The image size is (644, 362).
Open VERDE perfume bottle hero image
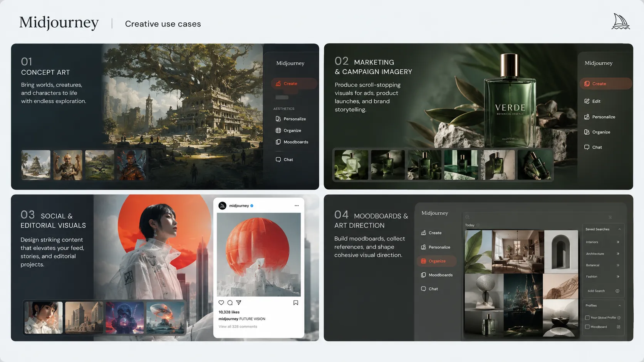click(x=510, y=101)
